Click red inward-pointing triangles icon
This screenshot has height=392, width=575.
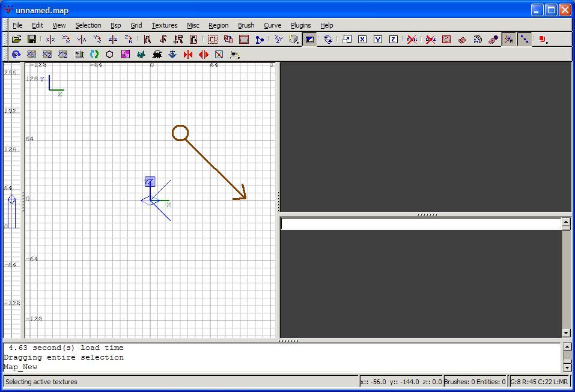(x=188, y=54)
